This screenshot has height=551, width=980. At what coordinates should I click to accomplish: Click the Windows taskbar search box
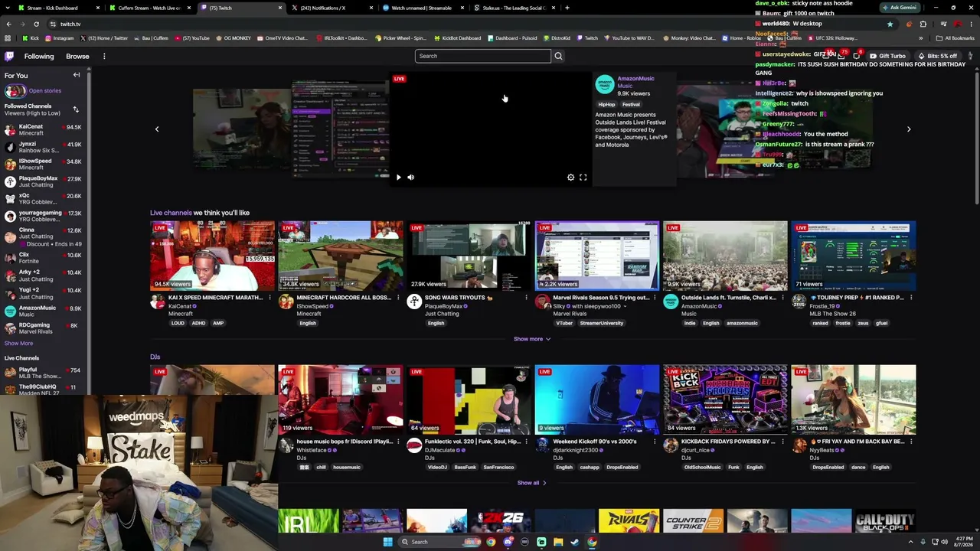point(439,542)
